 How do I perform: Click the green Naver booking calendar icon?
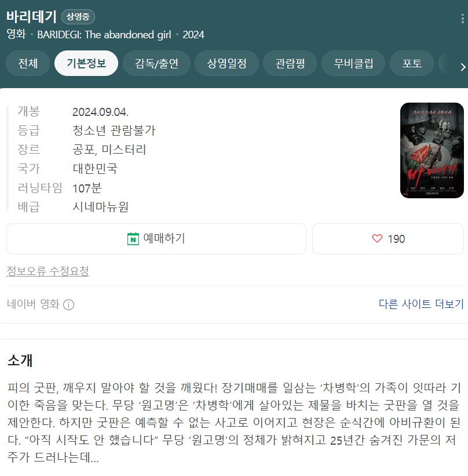[x=133, y=239]
